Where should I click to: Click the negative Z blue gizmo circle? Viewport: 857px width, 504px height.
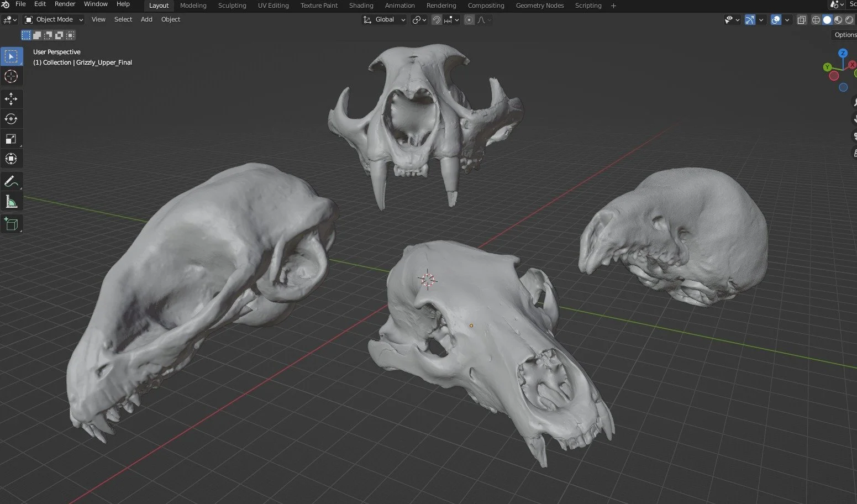[x=843, y=87]
